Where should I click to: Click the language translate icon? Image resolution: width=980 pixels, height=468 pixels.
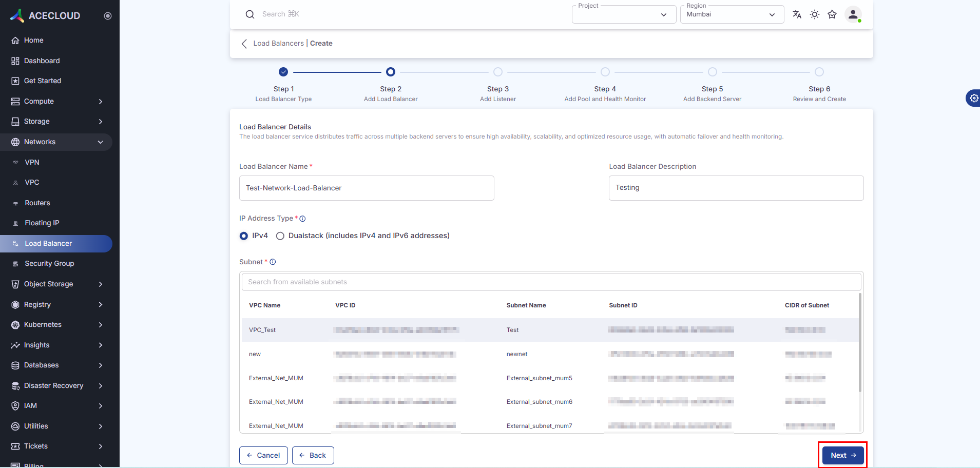[797, 14]
